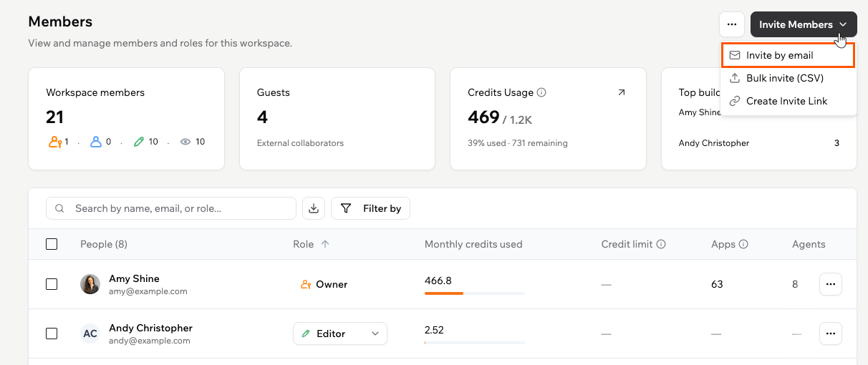The image size is (868, 365).
Task: Expand Andy Christopher's Editor role dropdown
Action: [x=340, y=334]
